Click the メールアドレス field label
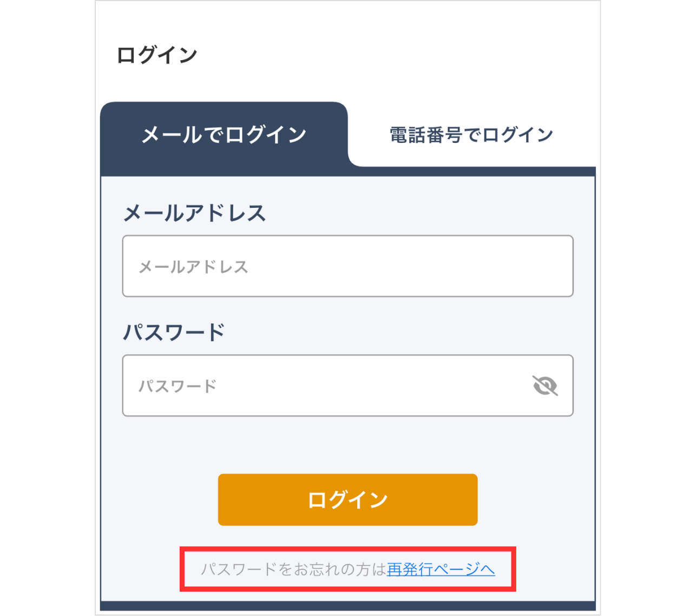 [x=195, y=213]
